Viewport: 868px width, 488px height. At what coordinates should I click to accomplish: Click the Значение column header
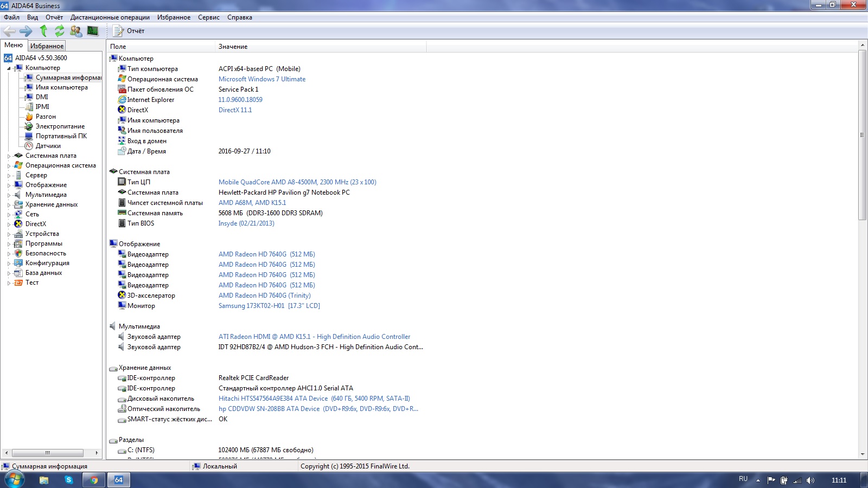(x=321, y=47)
